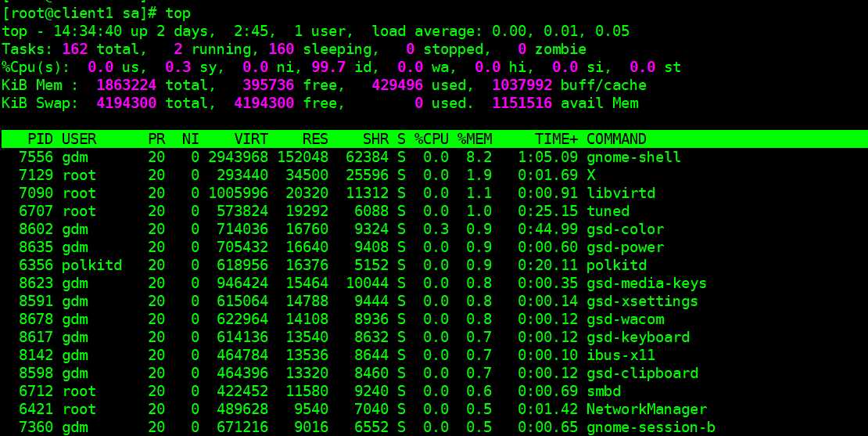
Task: Click TIME+ value 0:25.15
Action: (547, 211)
